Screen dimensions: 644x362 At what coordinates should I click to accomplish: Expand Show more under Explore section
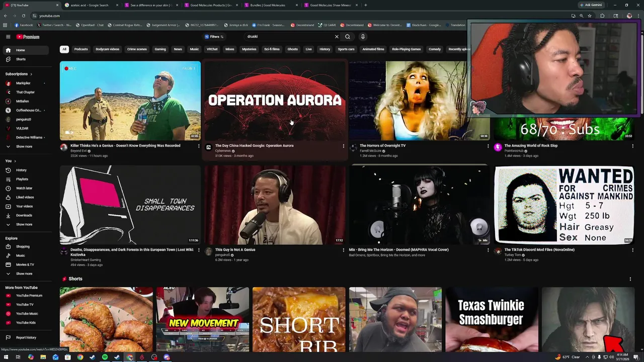25,274
